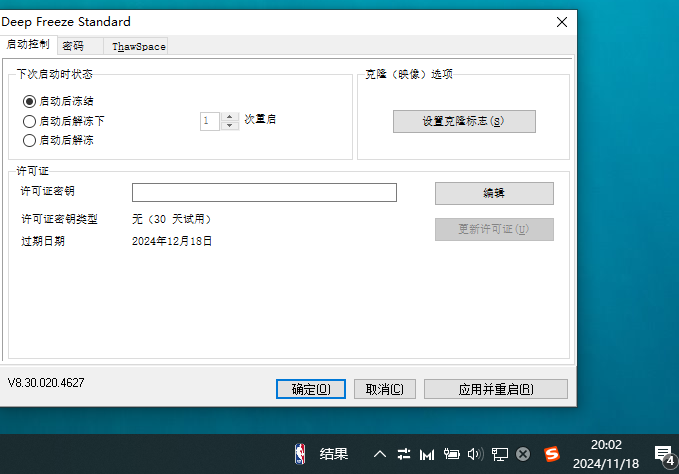Click the 结果 taskbar label
The width and height of the screenshot is (679, 474).
pyautogui.click(x=334, y=454)
